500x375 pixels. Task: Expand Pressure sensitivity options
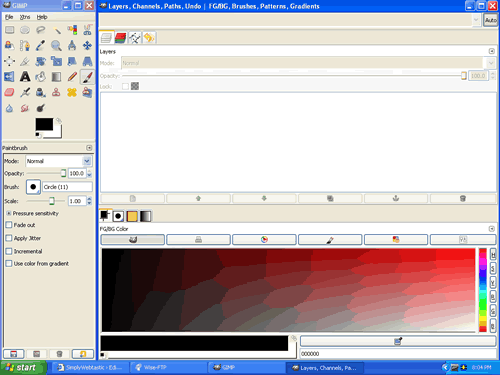click(x=9, y=213)
